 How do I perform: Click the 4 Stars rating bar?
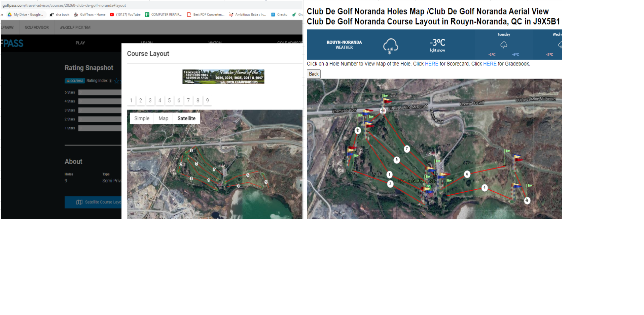point(100,101)
